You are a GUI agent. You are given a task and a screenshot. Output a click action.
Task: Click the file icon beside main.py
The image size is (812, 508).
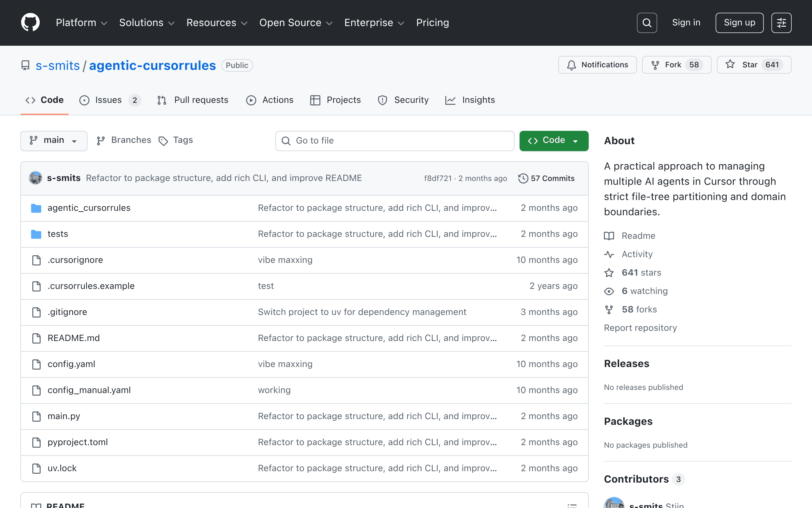(36, 416)
